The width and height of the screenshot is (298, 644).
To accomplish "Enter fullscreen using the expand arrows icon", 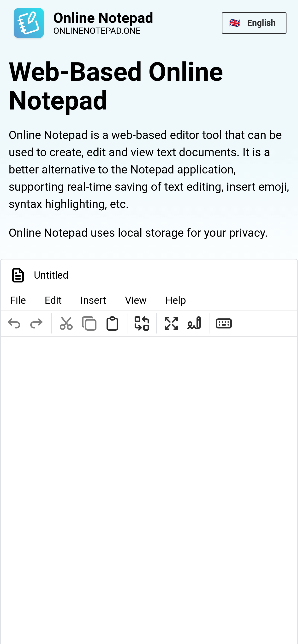I will click(171, 323).
